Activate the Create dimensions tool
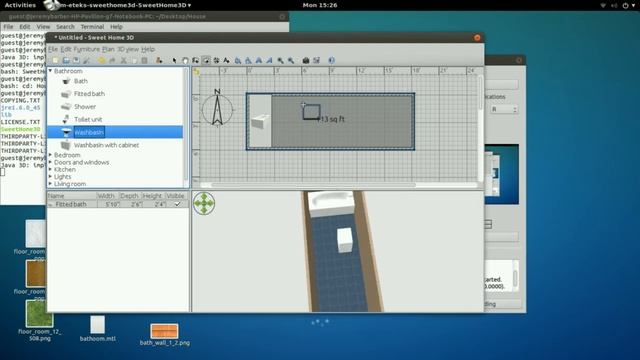Image resolution: width=640 pixels, height=360 pixels. [x=216, y=60]
